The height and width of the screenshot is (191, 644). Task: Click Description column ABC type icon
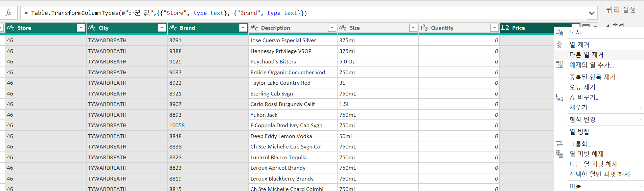pos(254,28)
